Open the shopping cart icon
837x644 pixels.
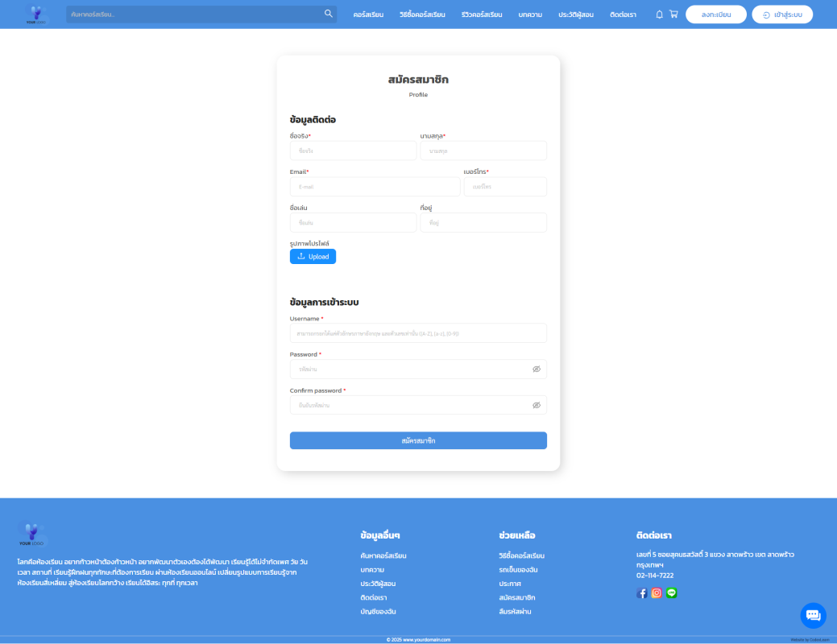[x=673, y=14]
